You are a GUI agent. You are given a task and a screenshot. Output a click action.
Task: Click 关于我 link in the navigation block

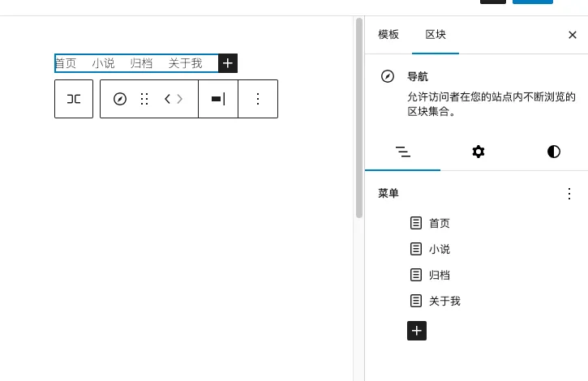(x=185, y=63)
